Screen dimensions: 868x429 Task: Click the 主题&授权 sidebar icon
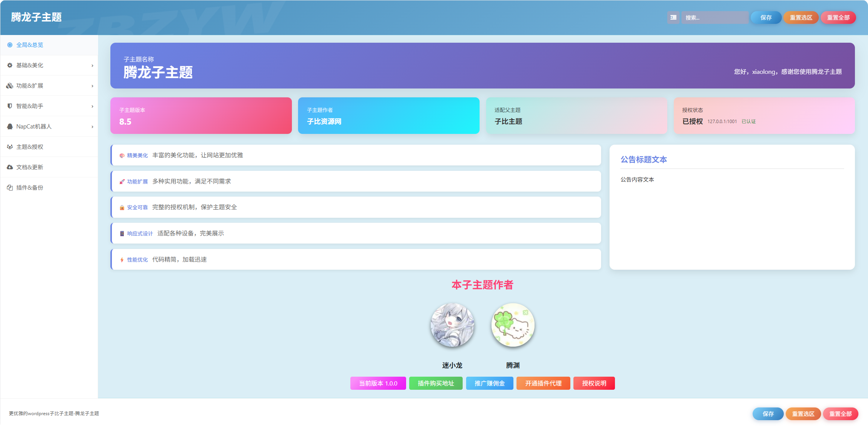10,147
